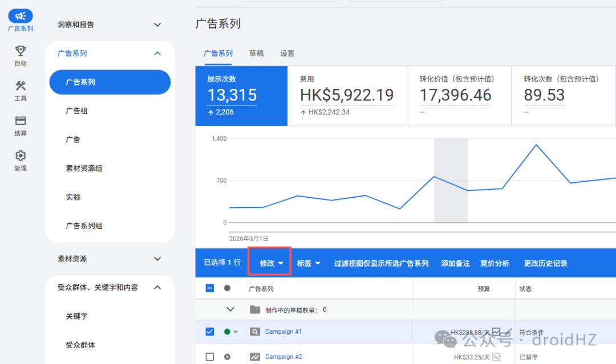This screenshot has height=364, width=616.
Task: Click the 状态 column header
Action: (x=525, y=289)
